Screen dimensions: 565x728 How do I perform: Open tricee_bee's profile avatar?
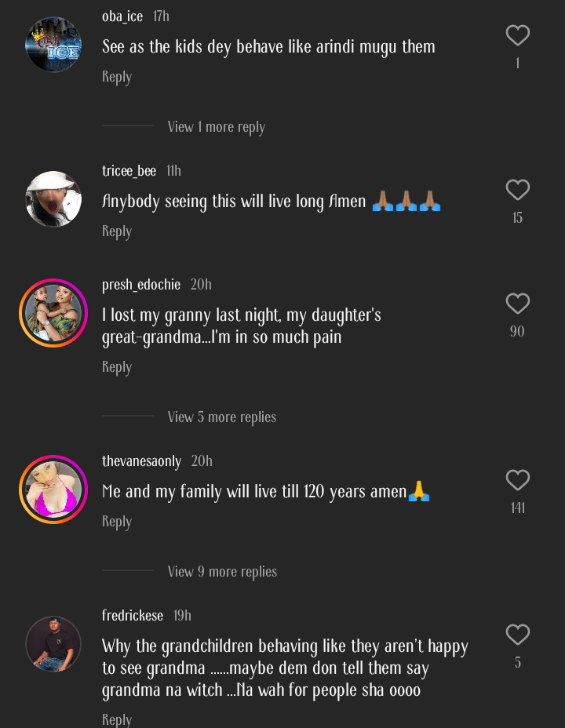tap(53, 198)
